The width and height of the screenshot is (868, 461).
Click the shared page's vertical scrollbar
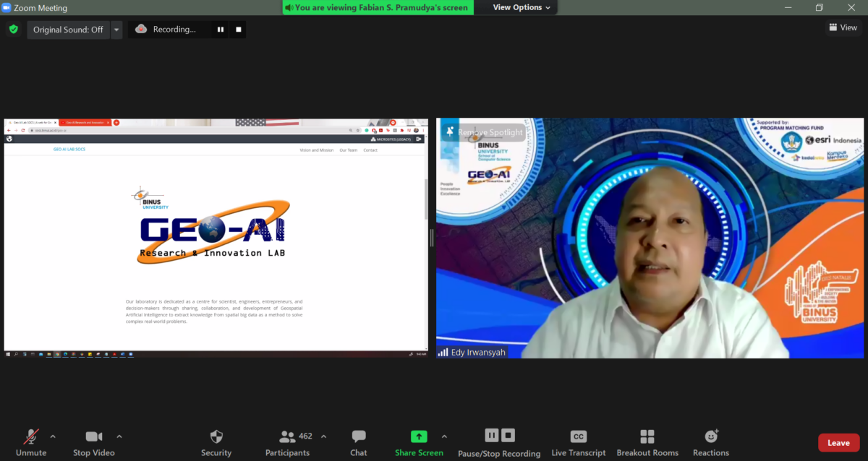pyautogui.click(x=425, y=199)
